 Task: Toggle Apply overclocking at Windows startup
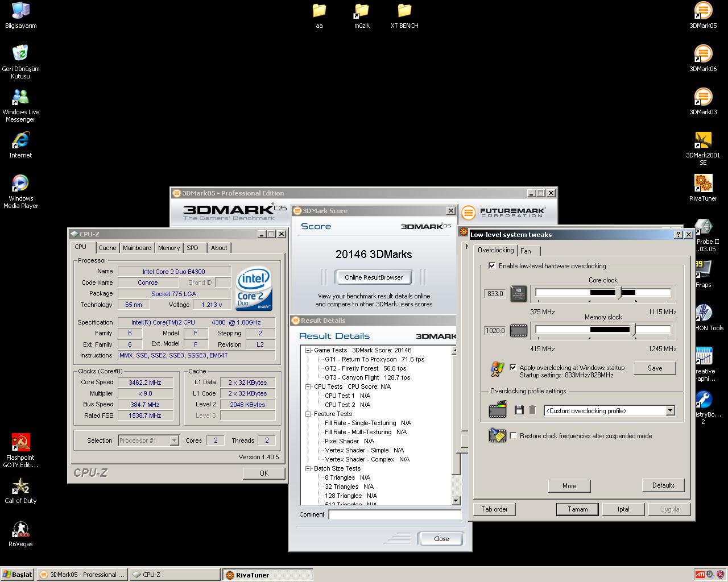(513, 367)
